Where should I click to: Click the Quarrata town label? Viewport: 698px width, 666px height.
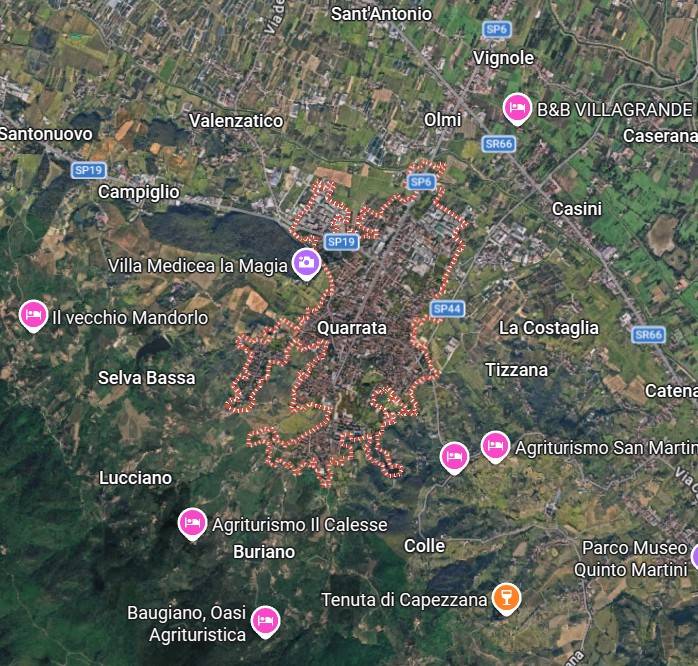click(x=352, y=328)
